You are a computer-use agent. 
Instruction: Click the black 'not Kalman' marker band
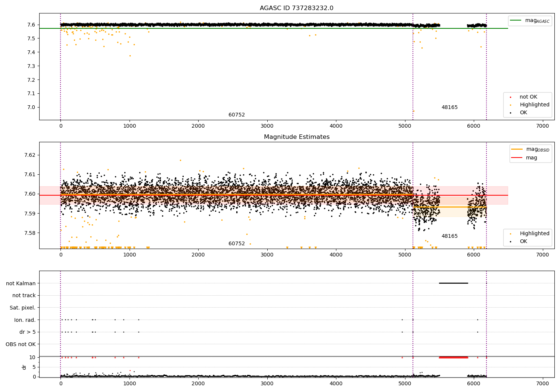pos(454,283)
